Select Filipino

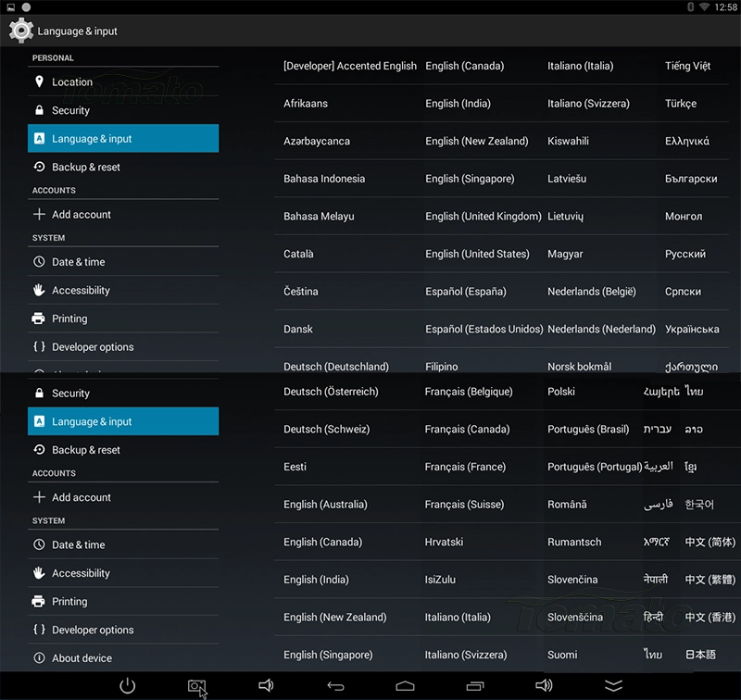pyautogui.click(x=442, y=367)
